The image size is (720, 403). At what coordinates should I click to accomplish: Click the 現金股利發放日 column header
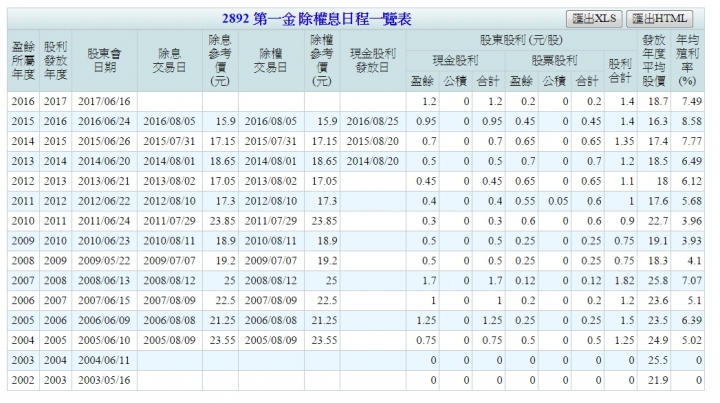373,61
